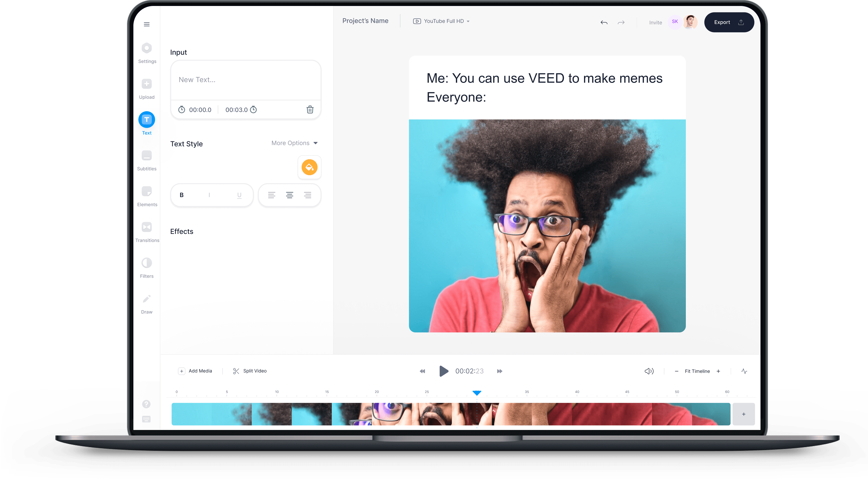This screenshot has height=479, width=868.
Task: Open the text fill color picker
Action: [x=309, y=167]
